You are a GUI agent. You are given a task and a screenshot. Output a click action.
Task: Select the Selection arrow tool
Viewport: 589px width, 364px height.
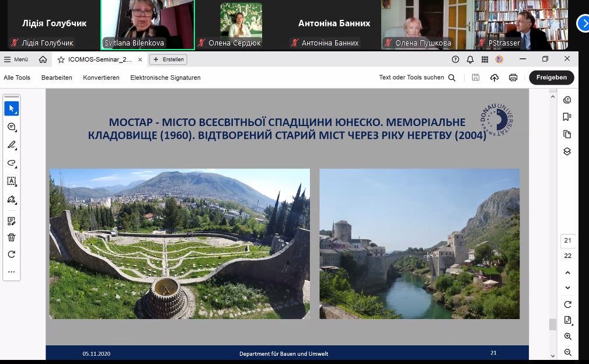[x=11, y=108]
